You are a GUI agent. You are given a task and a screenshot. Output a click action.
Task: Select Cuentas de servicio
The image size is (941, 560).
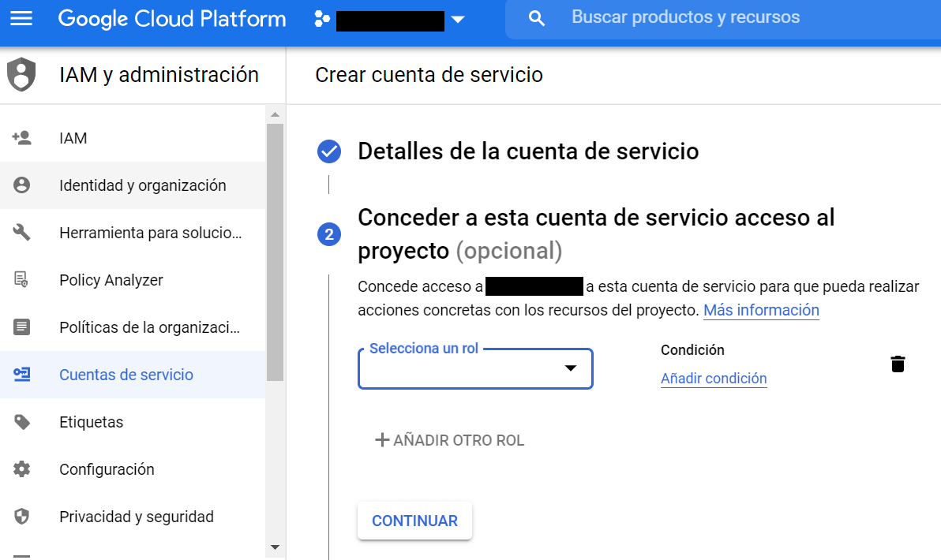(133, 374)
